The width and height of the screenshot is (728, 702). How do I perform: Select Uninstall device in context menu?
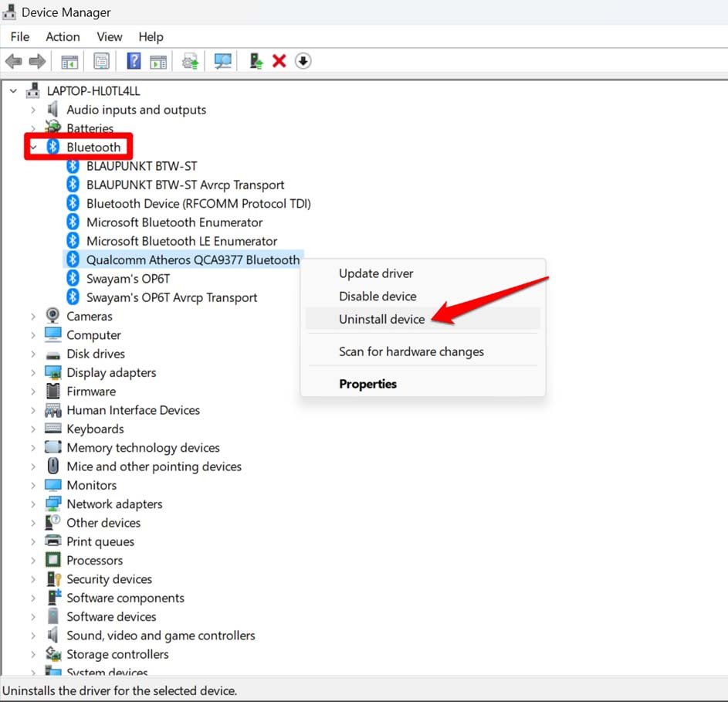[423, 319]
